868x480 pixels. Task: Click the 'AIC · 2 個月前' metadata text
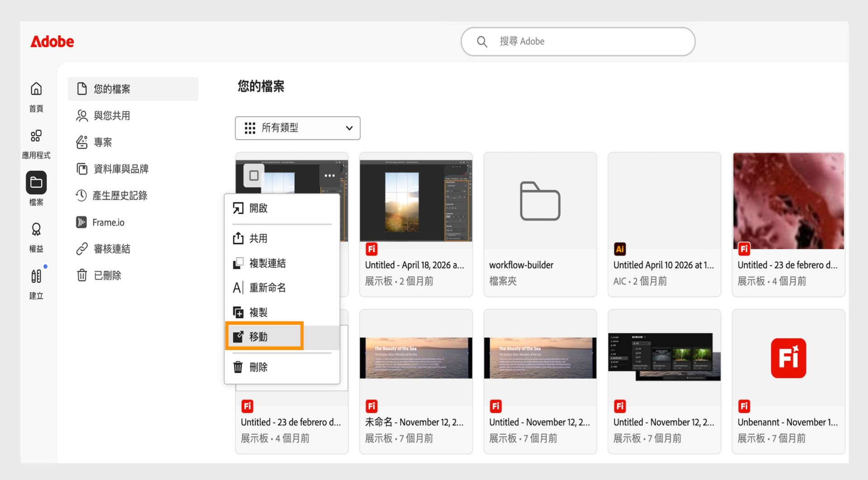pyautogui.click(x=640, y=281)
